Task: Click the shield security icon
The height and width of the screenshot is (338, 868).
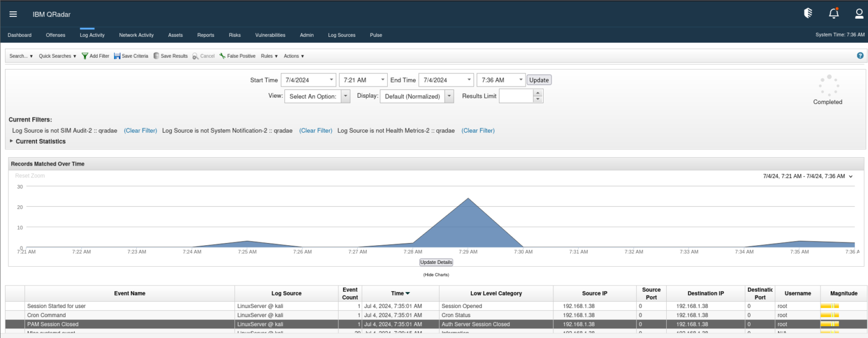Action: point(808,14)
